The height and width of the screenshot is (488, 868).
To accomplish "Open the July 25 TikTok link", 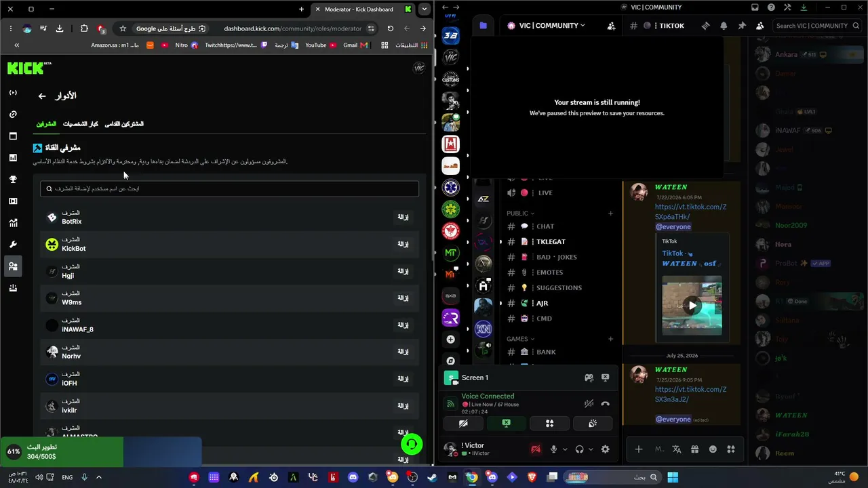I will coord(690,394).
